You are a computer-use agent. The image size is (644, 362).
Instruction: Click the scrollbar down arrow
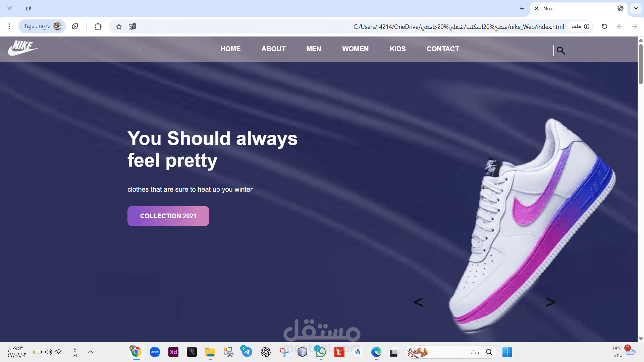click(x=641, y=339)
